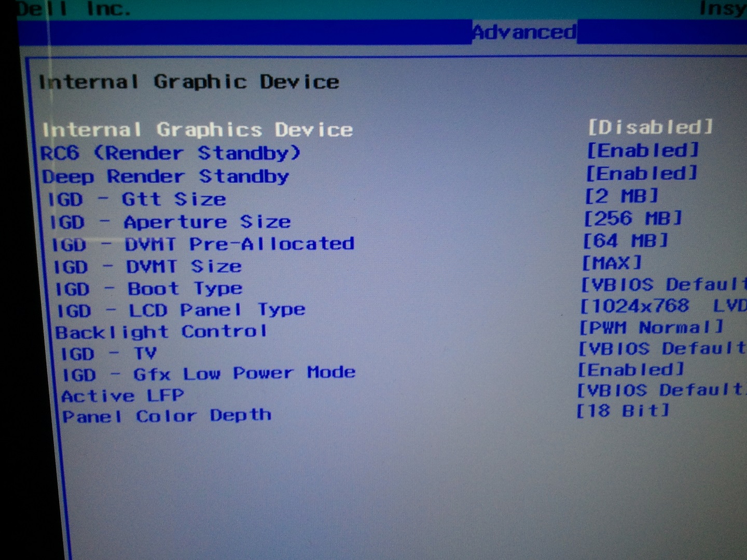Select Active LFP option
Image resolution: width=747 pixels, height=560 pixels.
click(122, 396)
